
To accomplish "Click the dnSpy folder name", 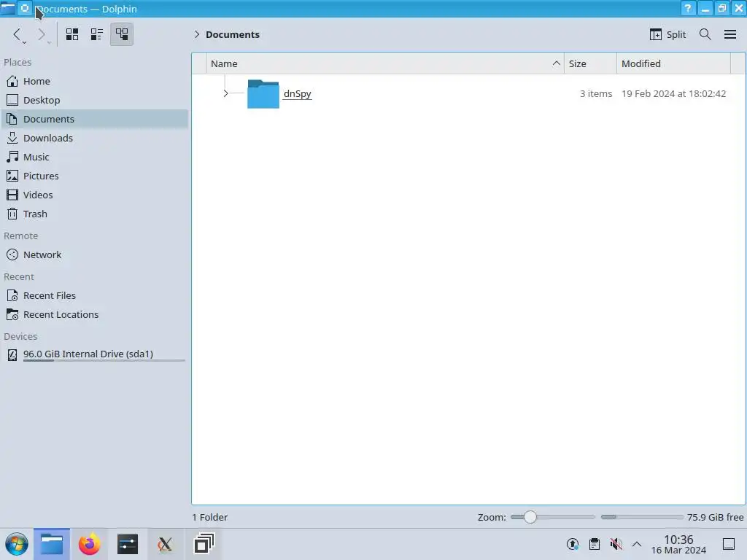I will coord(298,93).
